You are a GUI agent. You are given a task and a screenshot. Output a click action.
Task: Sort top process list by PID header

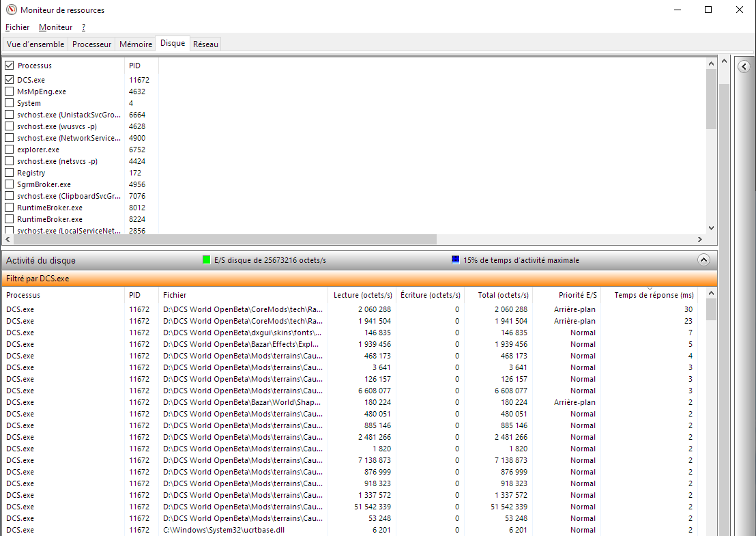coord(141,65)
